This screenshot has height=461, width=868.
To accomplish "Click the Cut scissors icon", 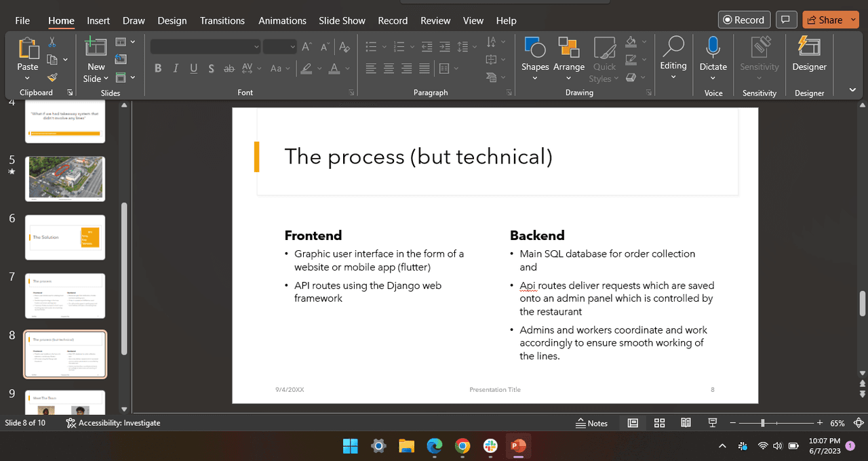I will click(x=52, y=42).
